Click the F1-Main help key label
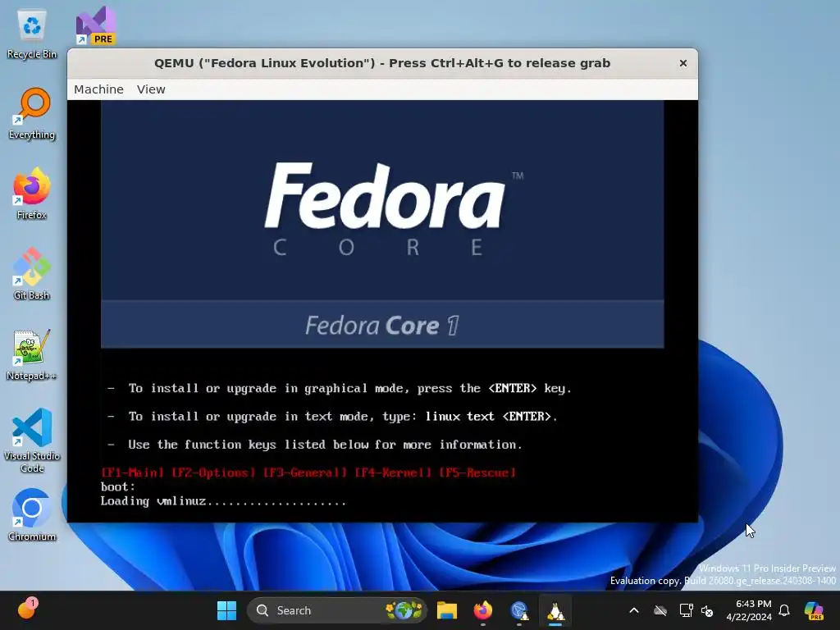This screenshot has width=840, height=630. click(x=132, y=472)
